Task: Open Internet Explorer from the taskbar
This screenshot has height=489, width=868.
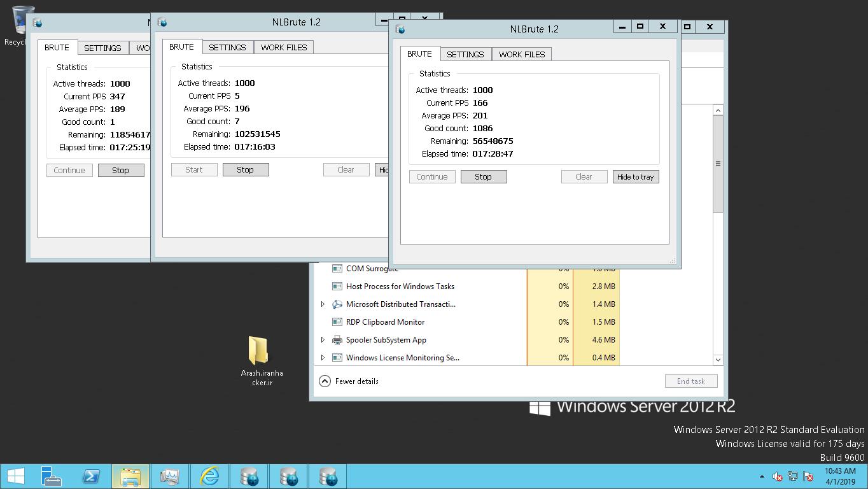Action: pos(209,476)
